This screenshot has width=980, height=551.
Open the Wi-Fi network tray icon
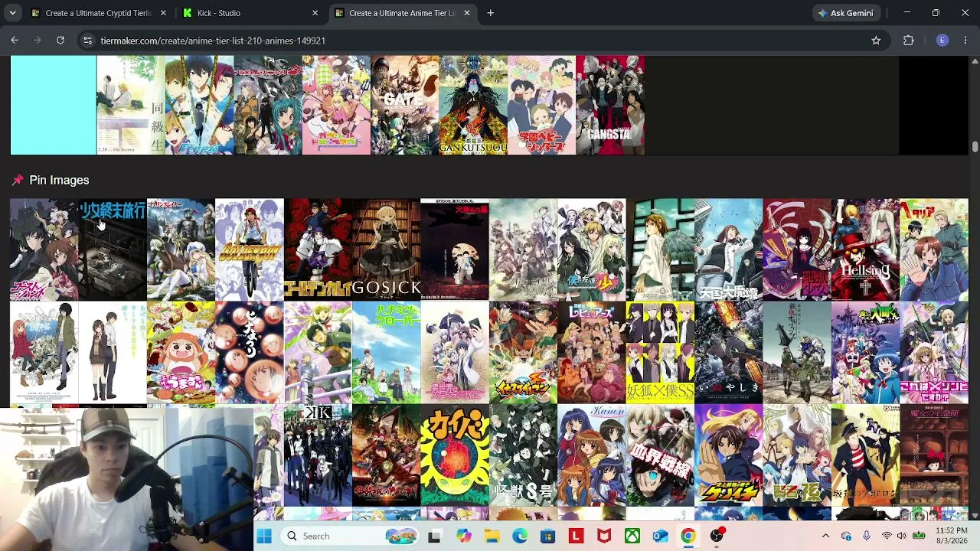tap(887, 536)
